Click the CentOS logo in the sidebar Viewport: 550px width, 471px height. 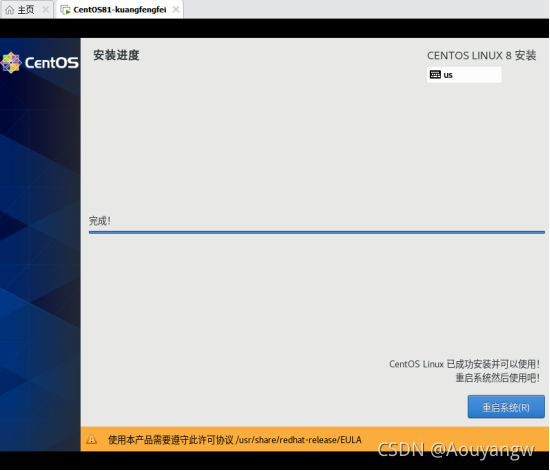click(x=40, y=63)
